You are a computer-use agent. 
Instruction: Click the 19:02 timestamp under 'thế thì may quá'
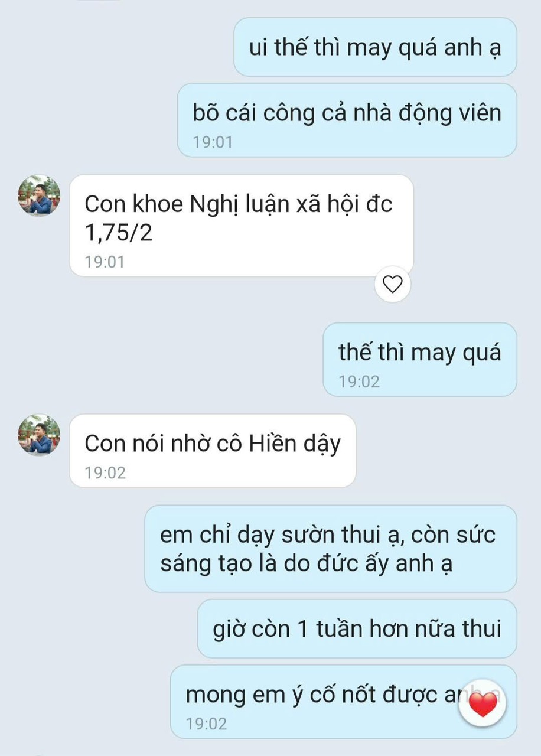359,382
